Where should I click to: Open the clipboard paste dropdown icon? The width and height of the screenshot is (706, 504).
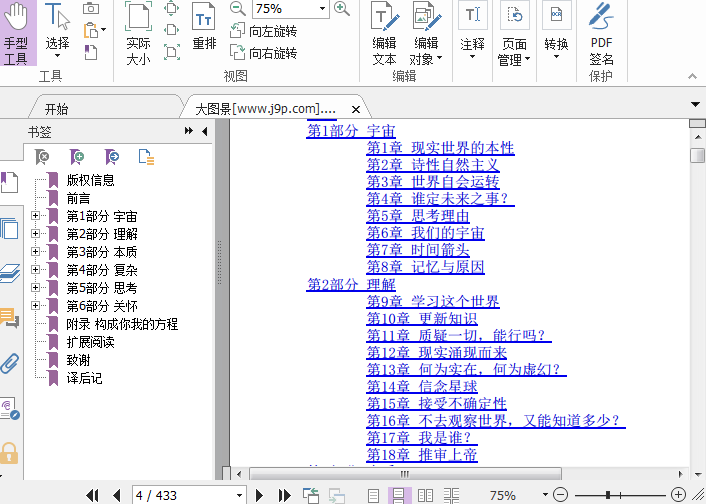pos(95,30)
